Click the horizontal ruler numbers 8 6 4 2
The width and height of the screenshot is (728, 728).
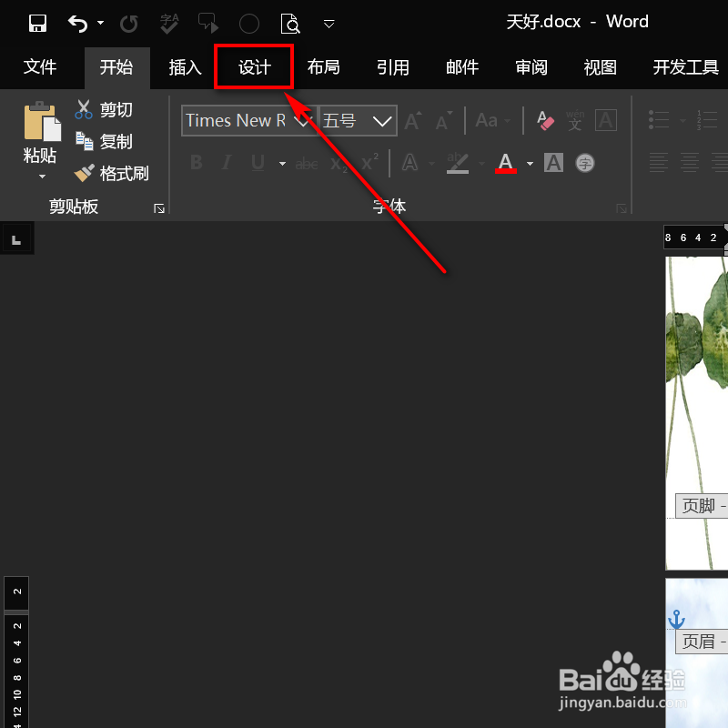tap(692, 238)
